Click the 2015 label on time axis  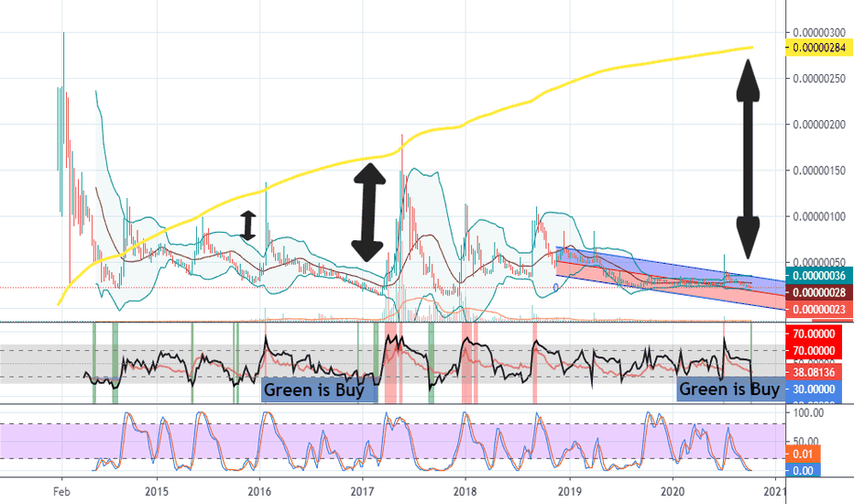pyautogui.click(x=157, y=491)
